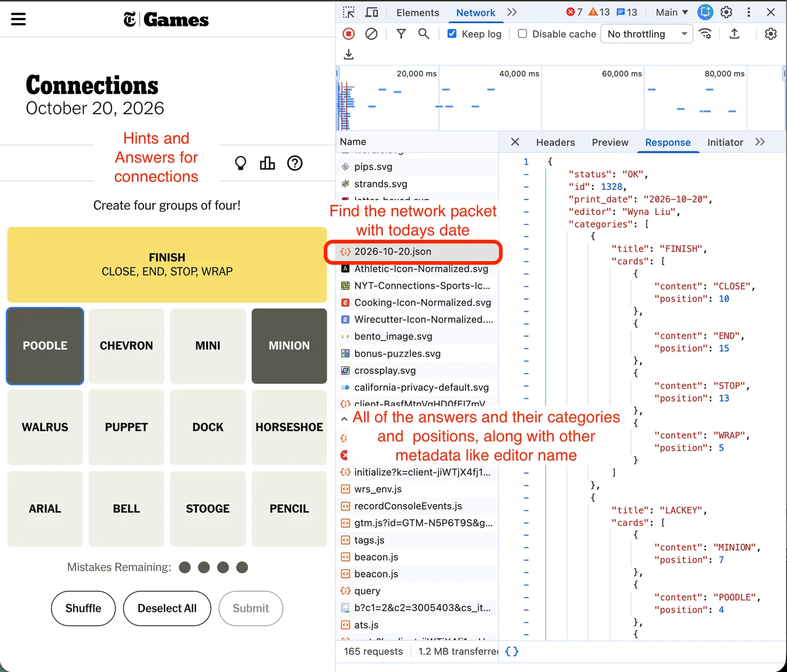Clear the network log
Viewport: 787px width, 672px height.
point(372,34)
